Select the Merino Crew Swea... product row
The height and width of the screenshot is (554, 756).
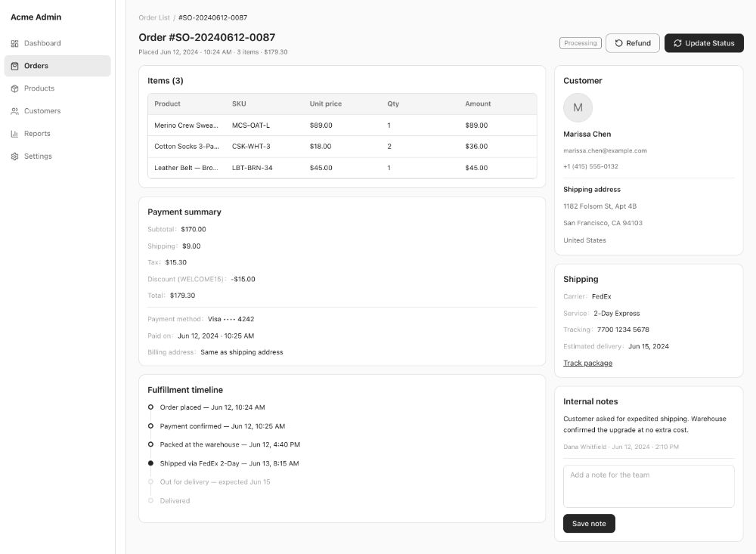342,125
